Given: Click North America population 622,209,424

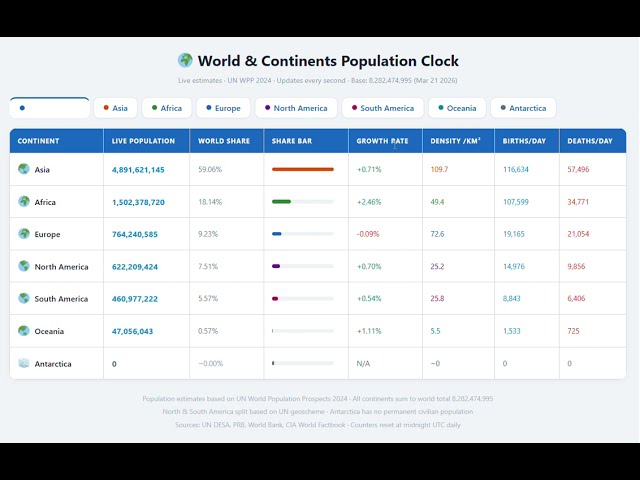Looking at the screenshot, I should (135, 267).
